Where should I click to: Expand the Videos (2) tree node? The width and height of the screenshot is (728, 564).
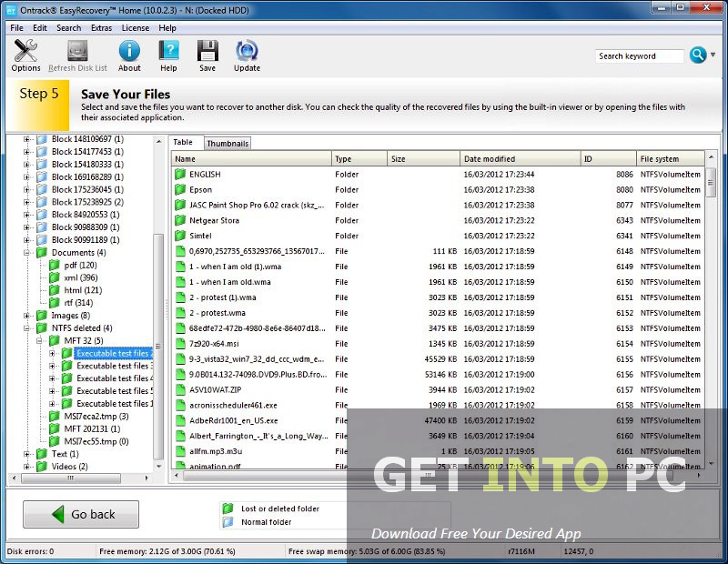[27, 466]
